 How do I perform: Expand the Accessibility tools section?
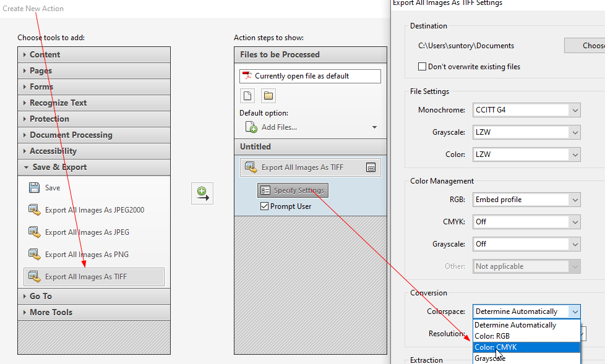94,151
